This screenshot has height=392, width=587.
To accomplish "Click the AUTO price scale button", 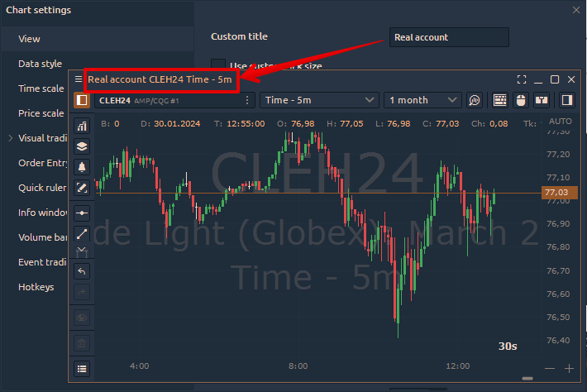I will click(x=560, y=122).
